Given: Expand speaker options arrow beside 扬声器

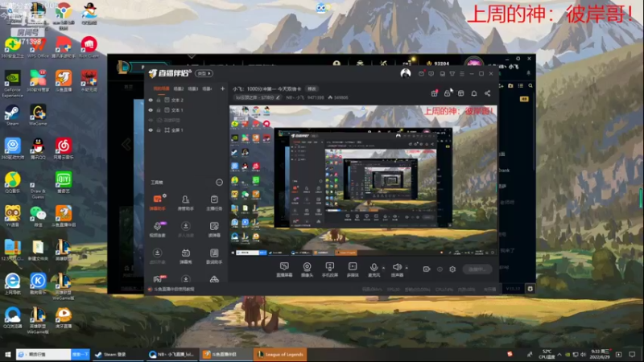Looking at the screenshot, I should coord(407,268).
